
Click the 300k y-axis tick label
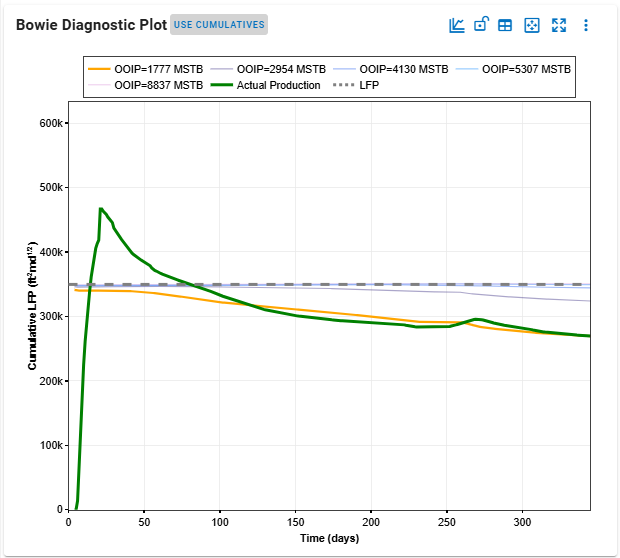click(51, 316)
